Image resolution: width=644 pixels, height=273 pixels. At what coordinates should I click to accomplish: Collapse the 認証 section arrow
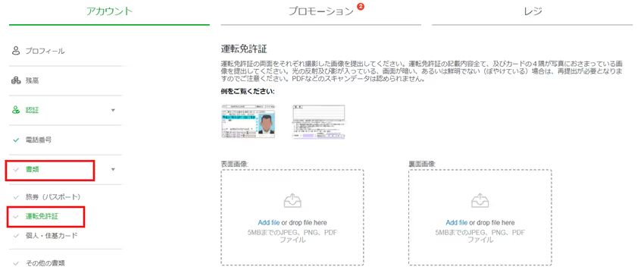point(114,110)
